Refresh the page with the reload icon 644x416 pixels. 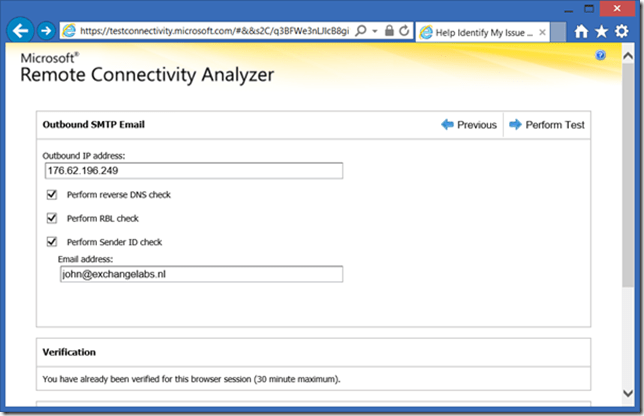tap(403, 31)
